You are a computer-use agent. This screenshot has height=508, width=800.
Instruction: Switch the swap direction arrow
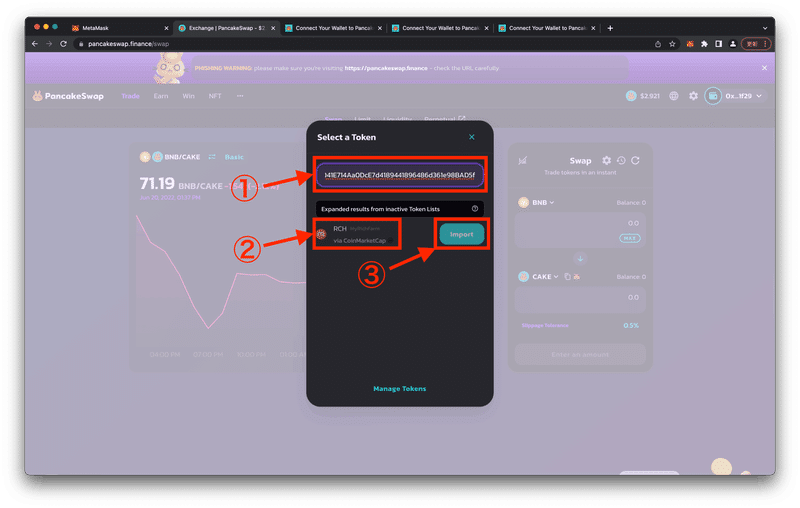(x=580, y=259)
